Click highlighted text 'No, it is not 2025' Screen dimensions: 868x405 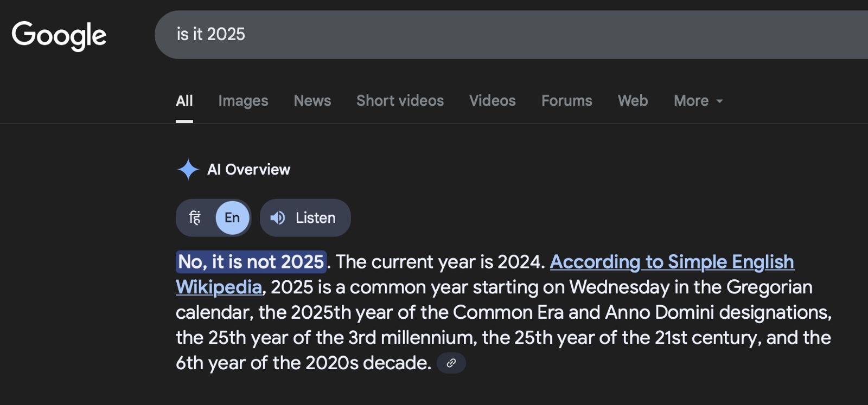pyautogui.click(x=251, y=262)
